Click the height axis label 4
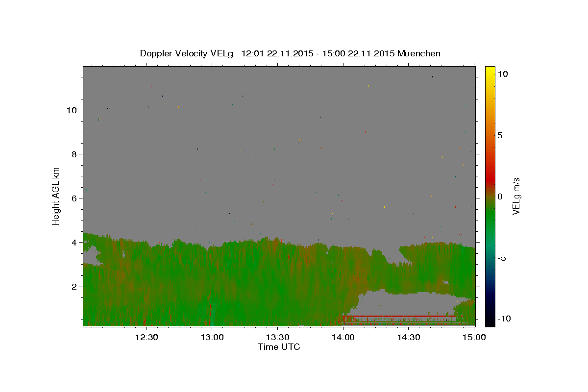 click(x=74, y=242)
